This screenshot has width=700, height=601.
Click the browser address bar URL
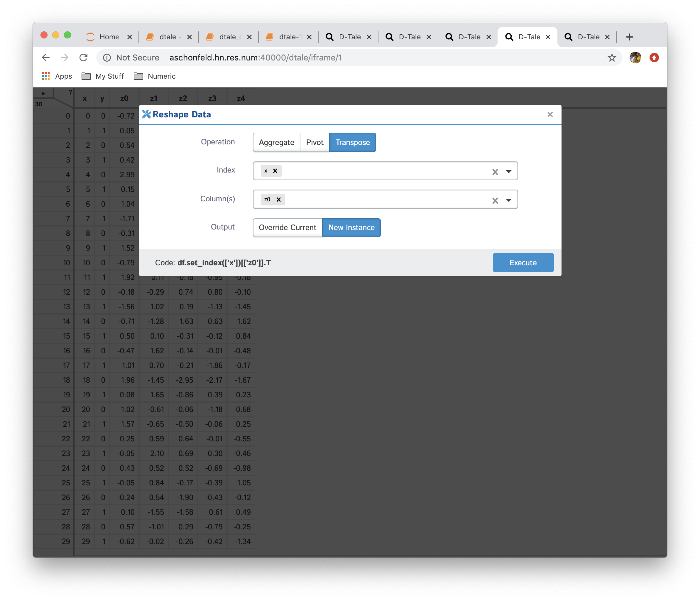(256, 58)
